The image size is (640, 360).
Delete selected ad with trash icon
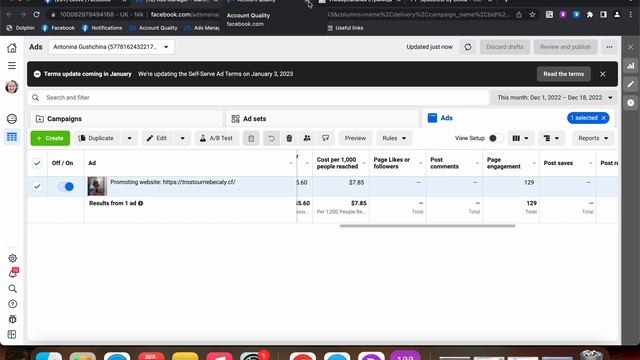(289, 138)
